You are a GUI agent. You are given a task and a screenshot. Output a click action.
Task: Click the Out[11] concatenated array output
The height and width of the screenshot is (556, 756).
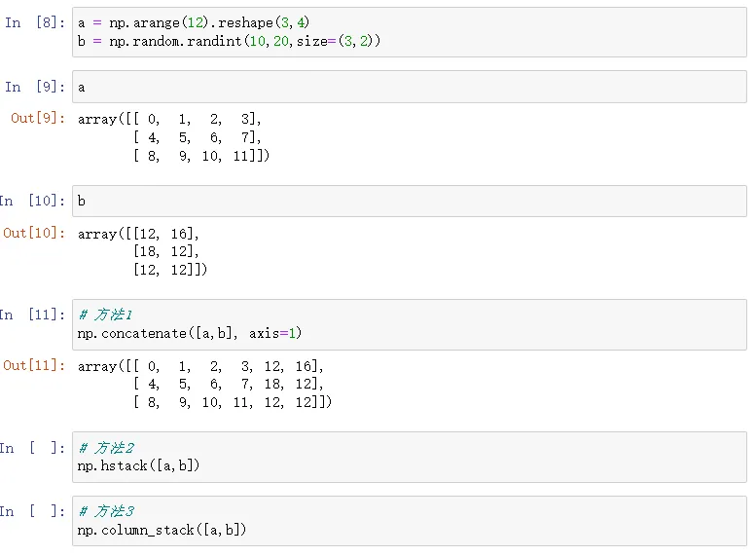204,384
